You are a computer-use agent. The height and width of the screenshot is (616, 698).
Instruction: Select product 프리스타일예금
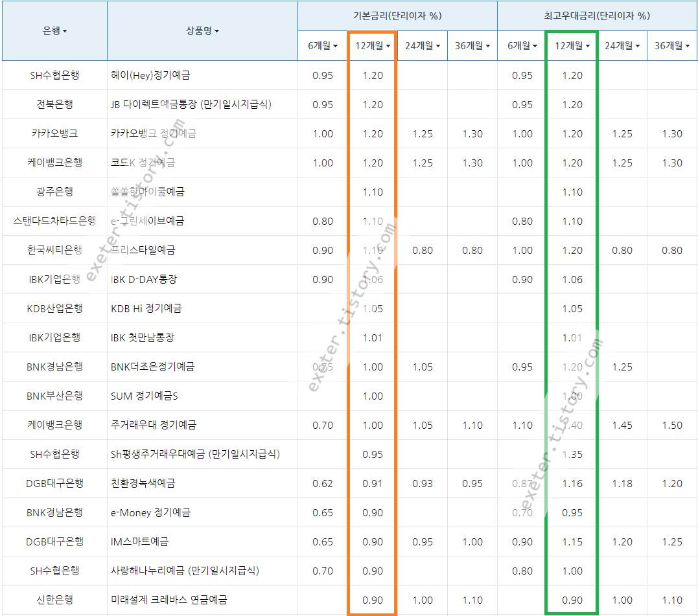(143, 250)
